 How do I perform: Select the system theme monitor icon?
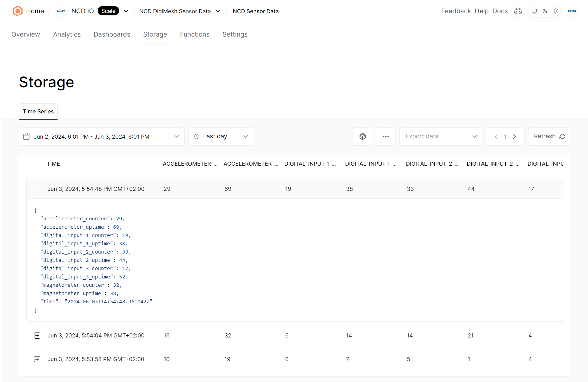tap(534, 11)
